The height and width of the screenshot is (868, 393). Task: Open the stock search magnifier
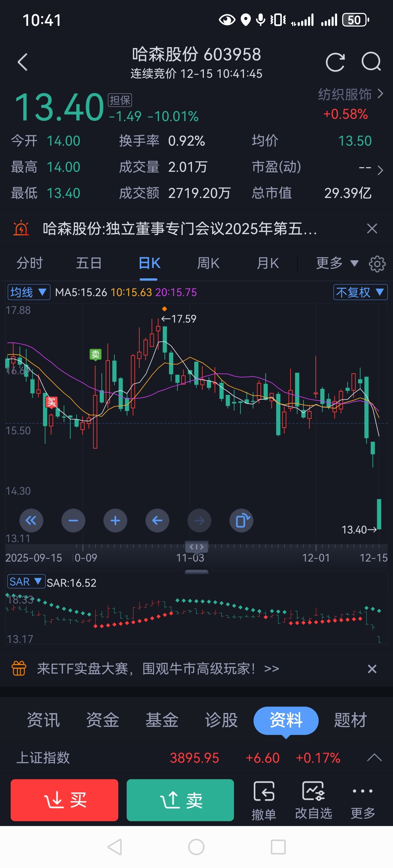371,62
